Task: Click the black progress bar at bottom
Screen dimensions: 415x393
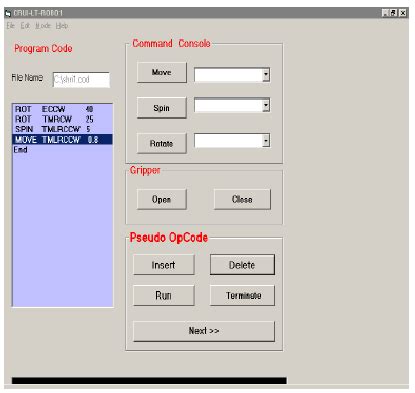Action: coord(149,381)
